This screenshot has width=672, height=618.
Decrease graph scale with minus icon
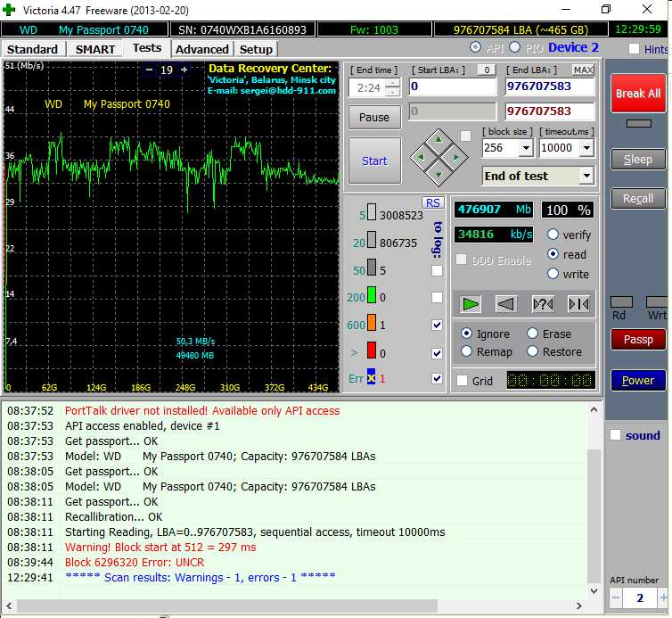[149, 70]
